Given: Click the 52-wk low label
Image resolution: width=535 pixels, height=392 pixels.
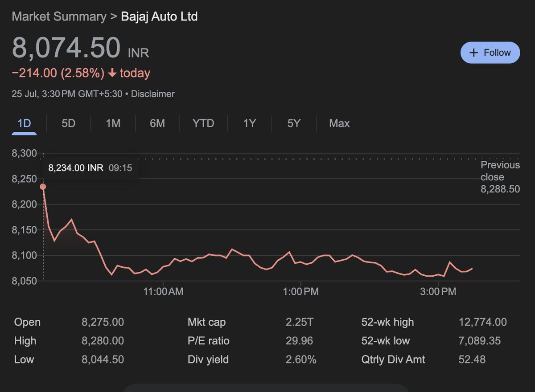Looking at the screenshot, I should coord(386,341).
